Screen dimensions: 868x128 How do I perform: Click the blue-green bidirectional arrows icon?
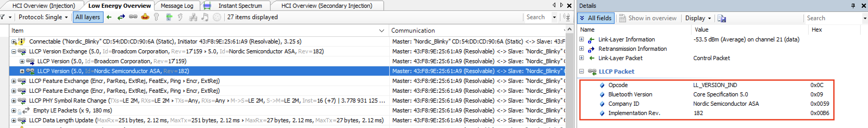pos(121,17)
